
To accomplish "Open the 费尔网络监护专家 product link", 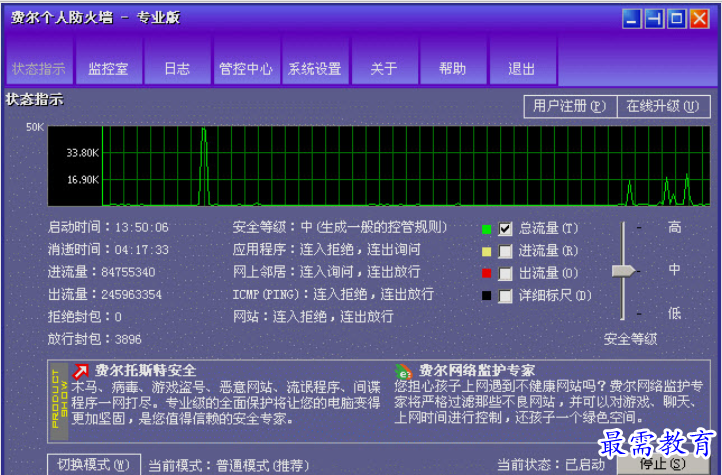I will point(477,371).
